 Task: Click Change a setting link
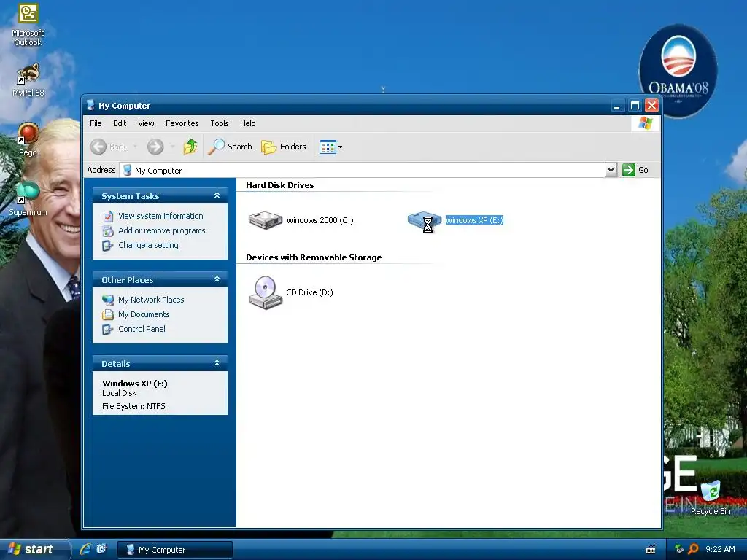click(x=148, y=245)
